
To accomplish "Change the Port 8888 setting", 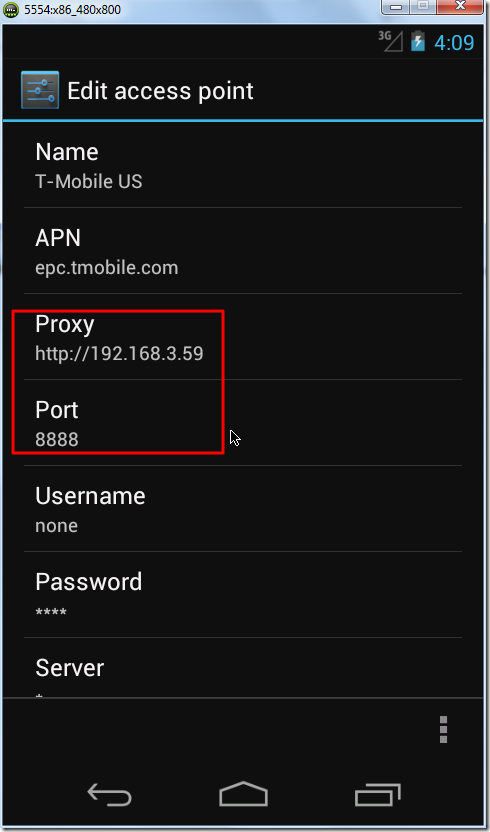I will tap(243, 423).
